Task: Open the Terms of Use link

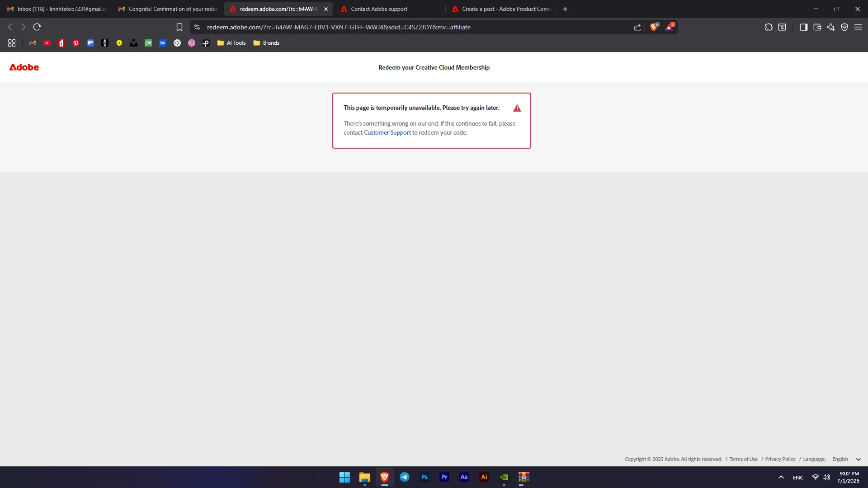Action: [x=743, y=459]
